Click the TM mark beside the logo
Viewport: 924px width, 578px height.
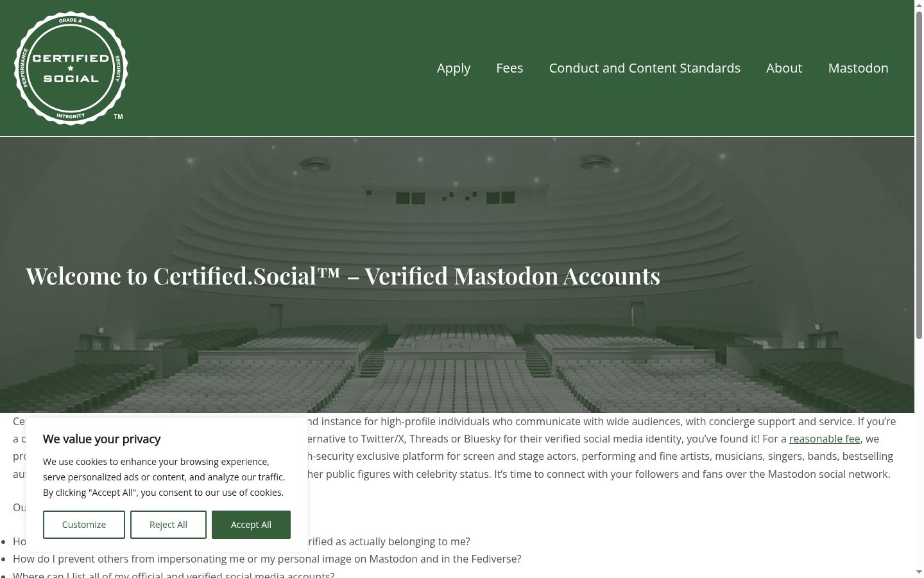click(118, 117)
